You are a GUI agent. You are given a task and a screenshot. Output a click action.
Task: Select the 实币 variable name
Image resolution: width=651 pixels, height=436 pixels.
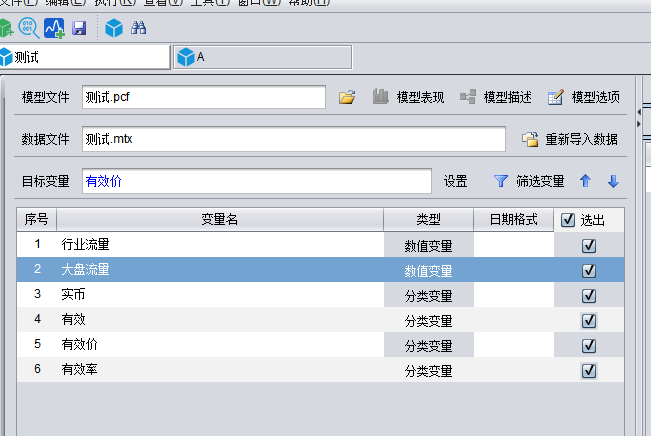(73, 294)
